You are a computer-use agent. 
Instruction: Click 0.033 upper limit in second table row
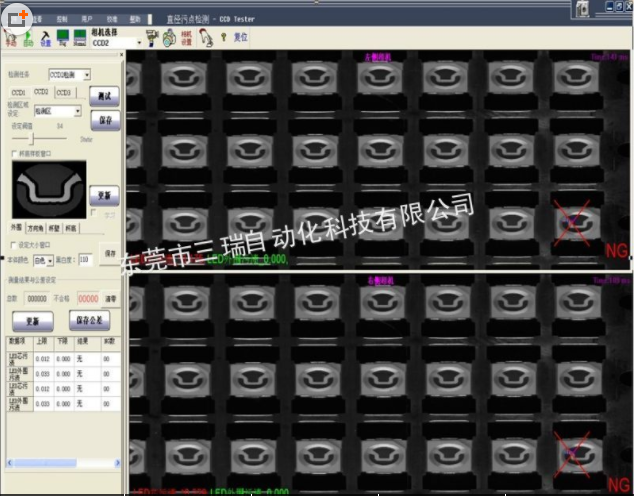click(42, 374)
